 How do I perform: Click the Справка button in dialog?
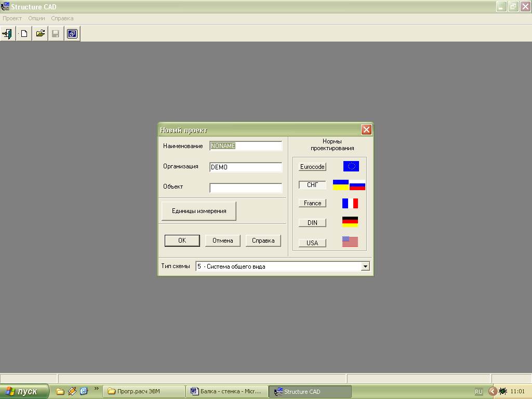tap(263, 241)
